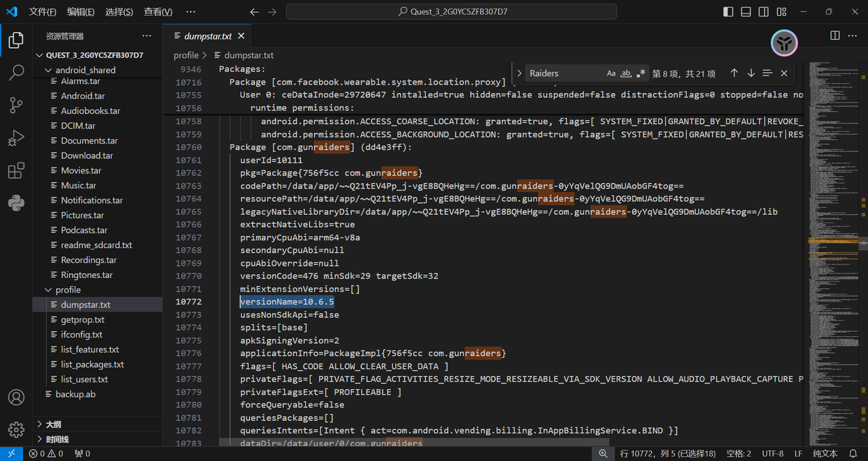Screen dimensions: 868x461
Task: Change end of line sequence LF
Action: pyautogui.click(x=798, y=454)
